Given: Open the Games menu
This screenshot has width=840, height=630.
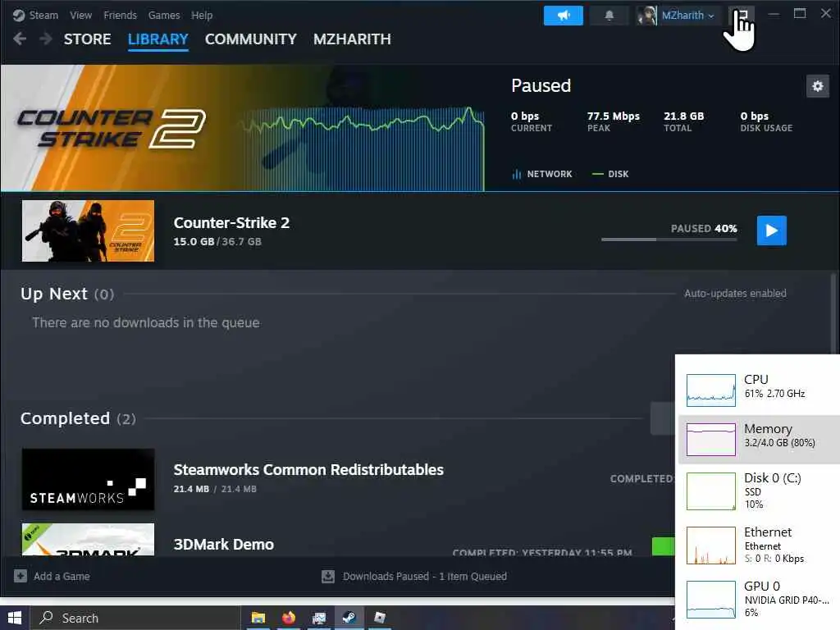Looking at the screenshot, I should click(164, 15).
